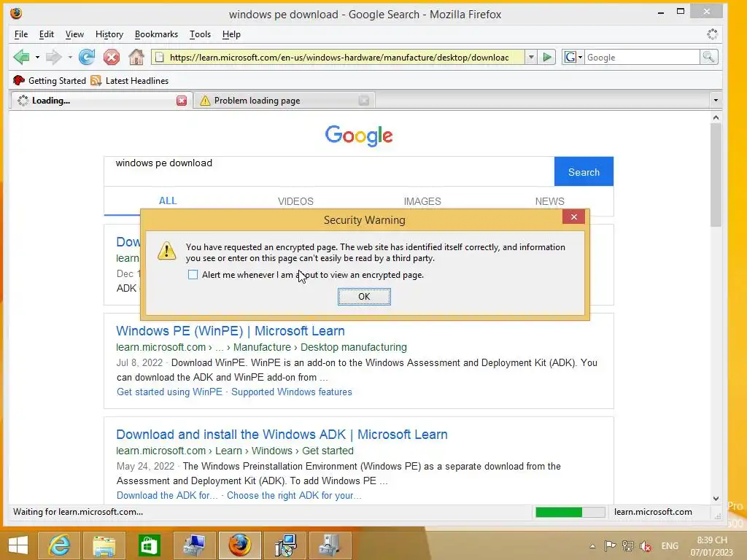Stop loading the page
Screen dimensions: 747x560
(x=112, y=57)
